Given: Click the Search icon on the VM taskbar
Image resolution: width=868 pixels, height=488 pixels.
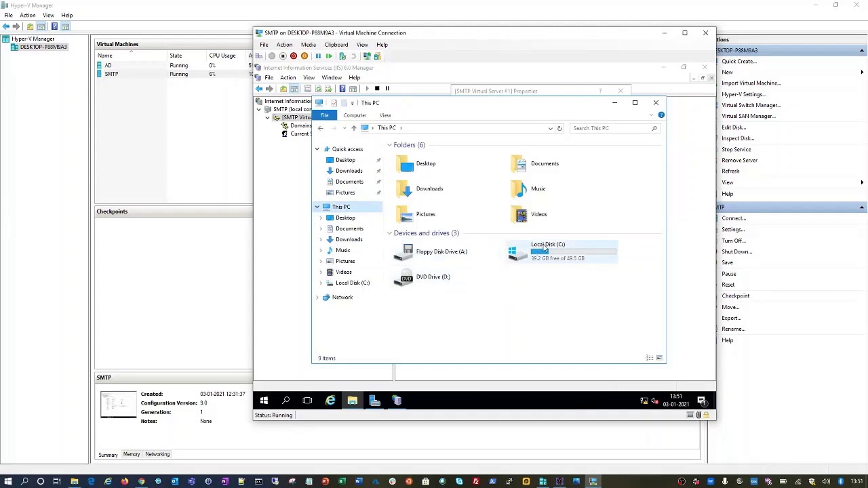Looking at the screenshot, I should point(285,401).
